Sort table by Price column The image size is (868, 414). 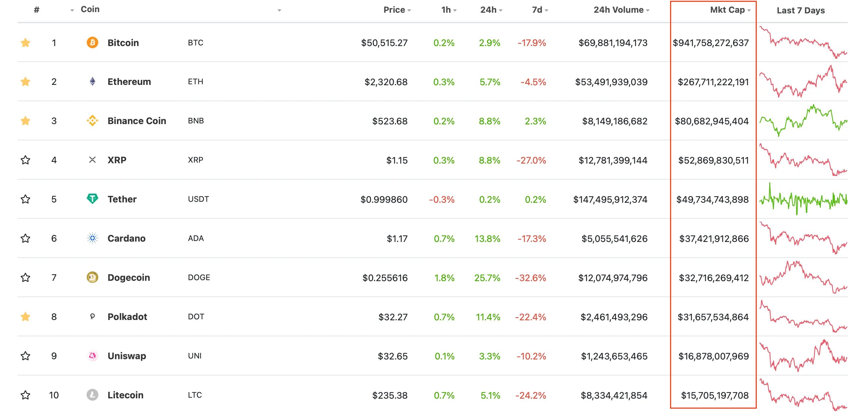click(397, 10)
